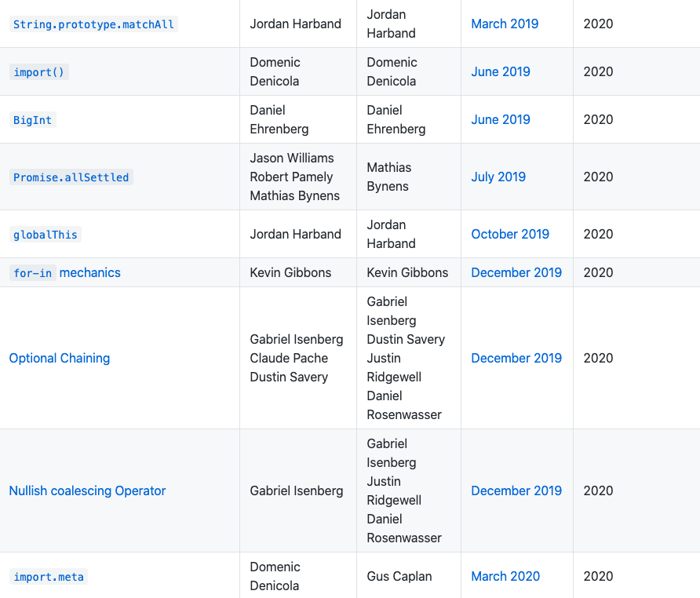
Task: Open the October 2019 meeting notes link
Action: [510, 234]
